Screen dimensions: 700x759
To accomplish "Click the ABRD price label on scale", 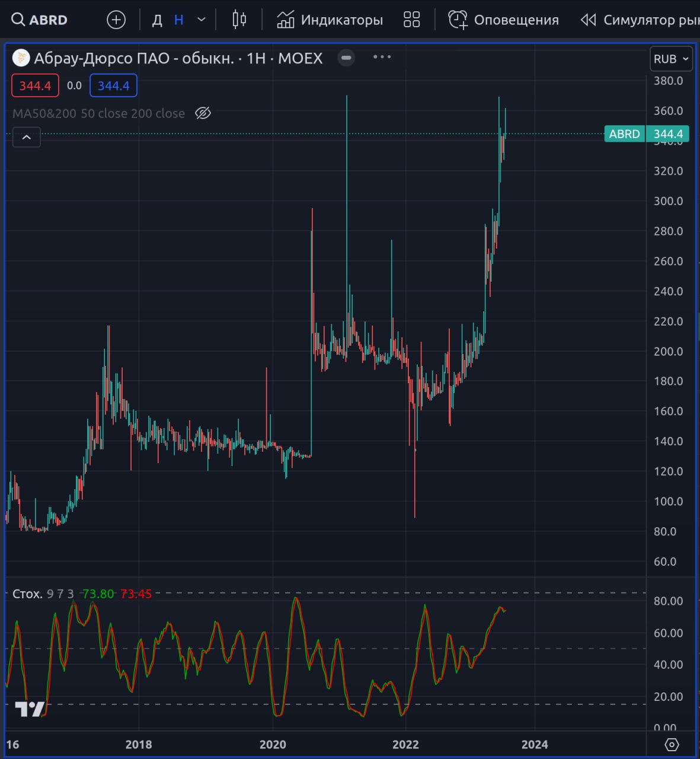I will (624, 134).
